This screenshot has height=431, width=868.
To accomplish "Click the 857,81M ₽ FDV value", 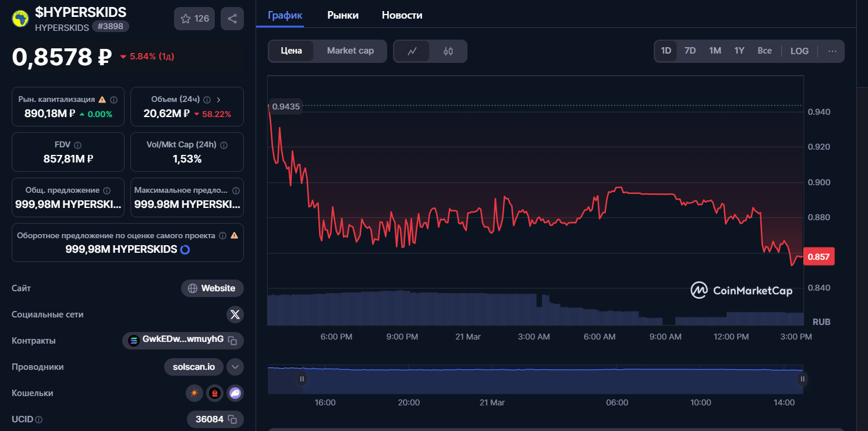I will tap(68, 159).
